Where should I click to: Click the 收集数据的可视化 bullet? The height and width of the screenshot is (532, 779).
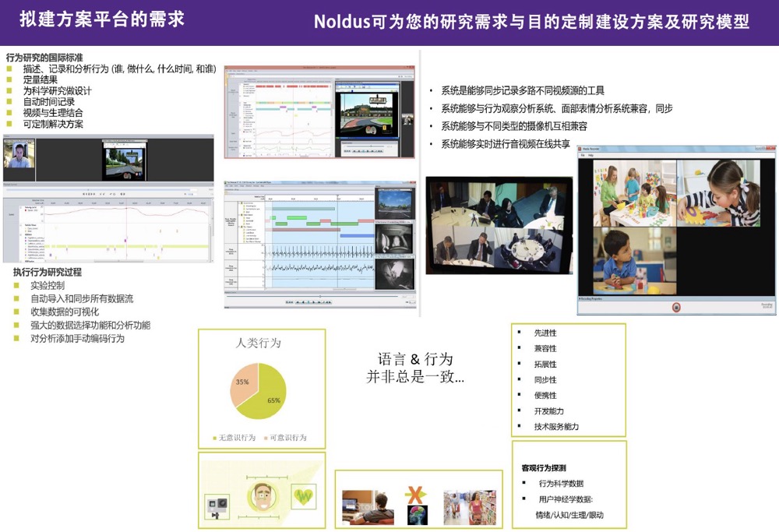[65, 312]
